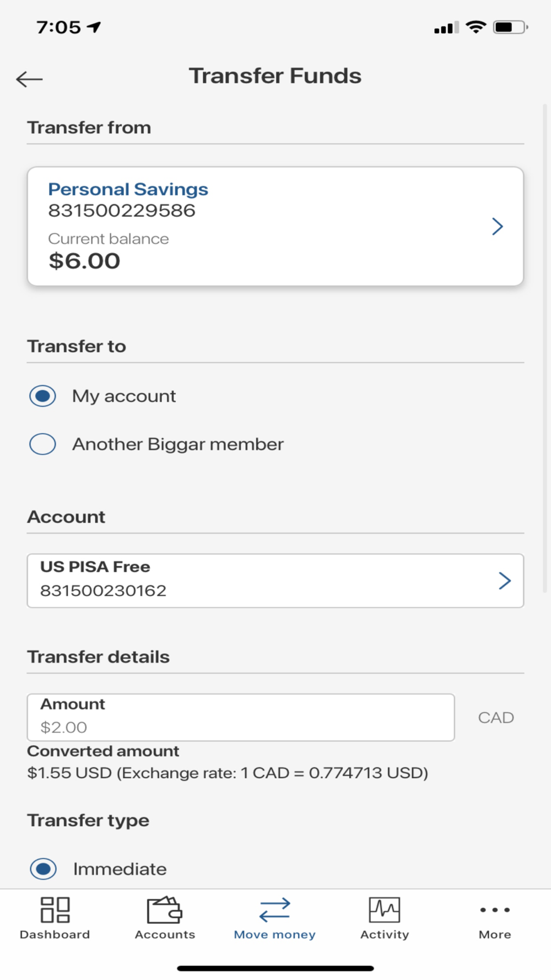Tap the Accounts wallet icon
Viewport: 551px width, 980px height.
(164, 909)
